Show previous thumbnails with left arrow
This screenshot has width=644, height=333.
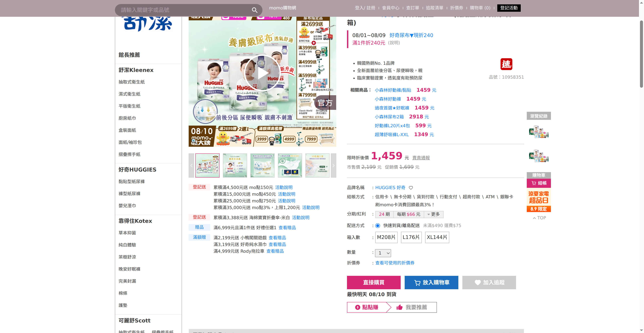[x=191, y=165]
